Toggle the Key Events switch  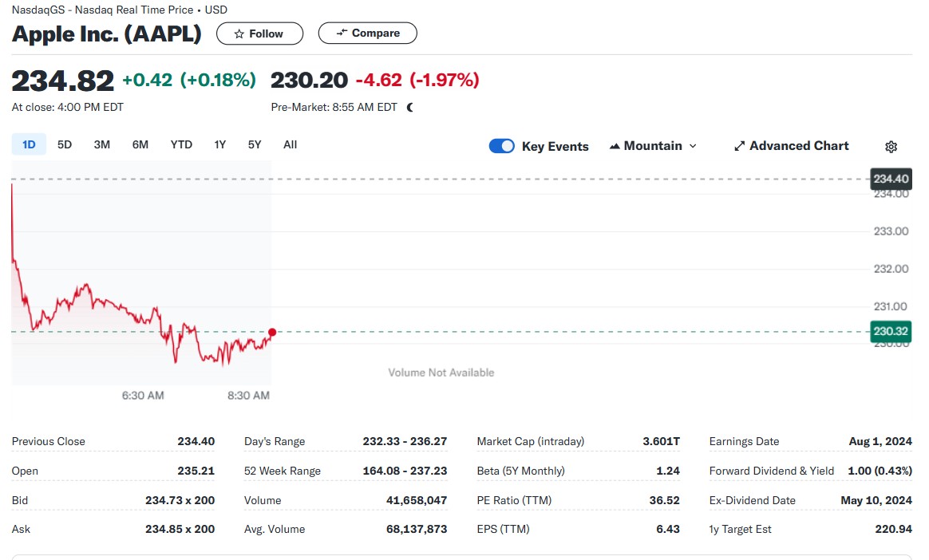click(x=501, y=146)
